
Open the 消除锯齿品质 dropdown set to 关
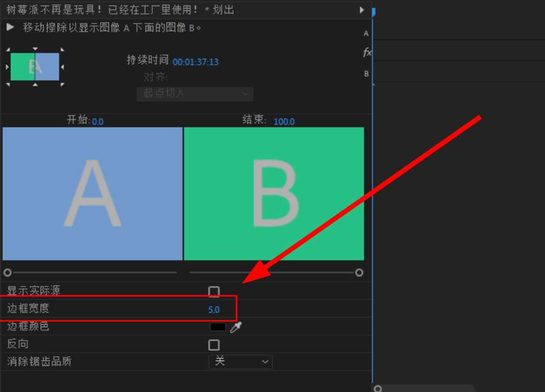click(241, 362)
